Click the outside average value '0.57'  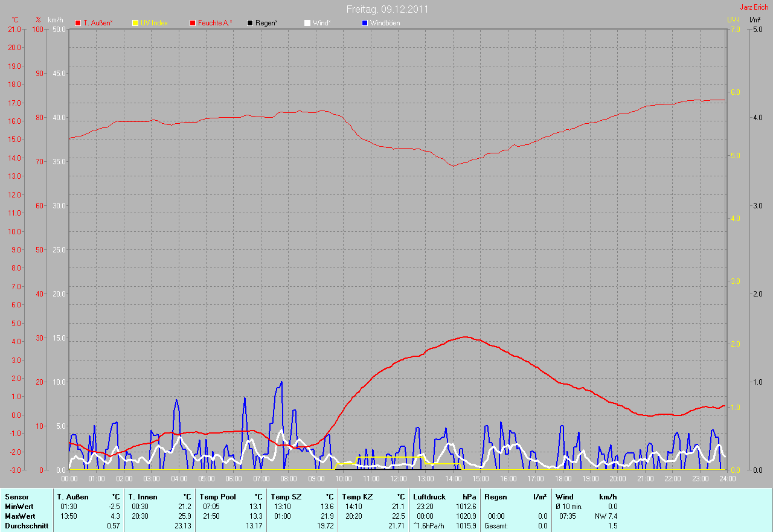point(114,526)
